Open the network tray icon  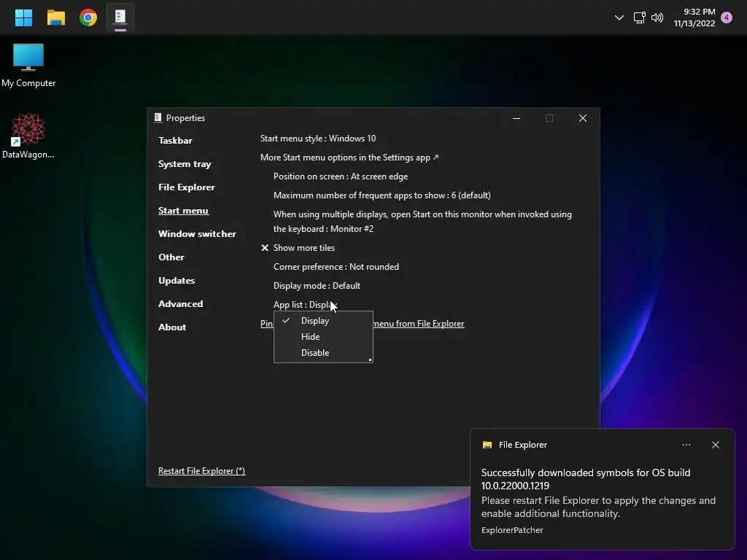[x=639, y=17]
